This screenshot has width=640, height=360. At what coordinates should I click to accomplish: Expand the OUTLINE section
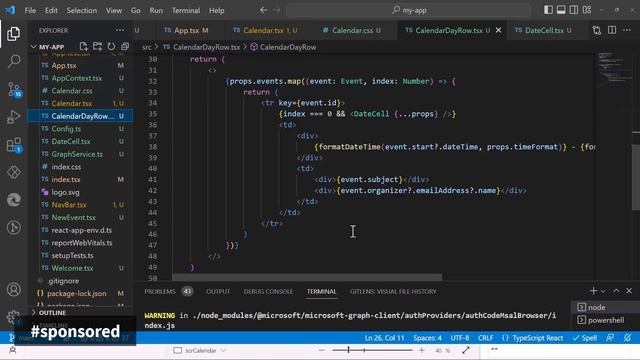52,313
